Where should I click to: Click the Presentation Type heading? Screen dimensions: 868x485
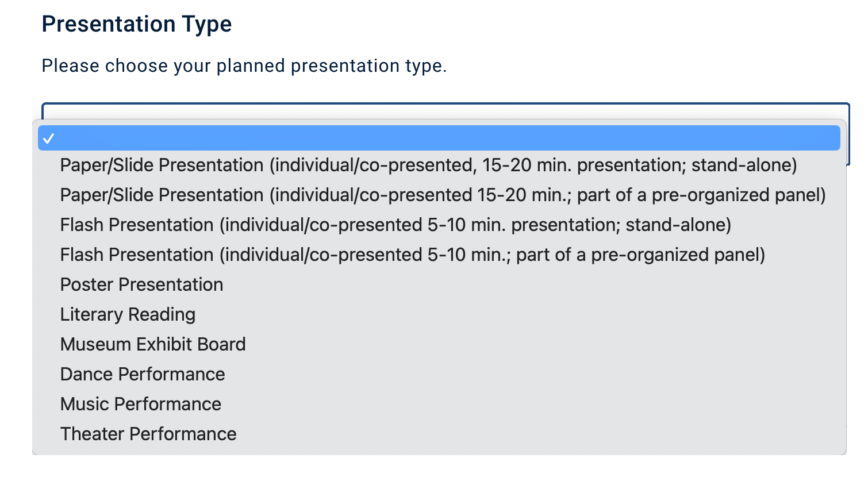[137, 24]
